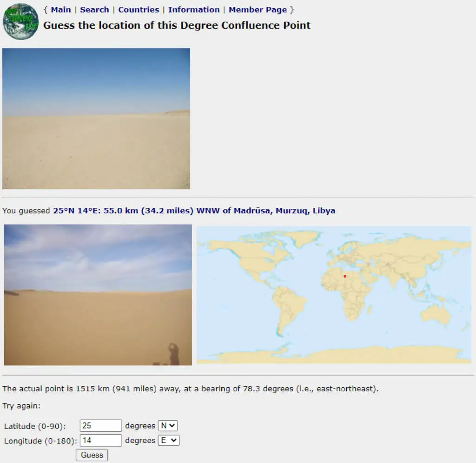Open the latitude N/S hemisphere dropdown

click(168, 426)
